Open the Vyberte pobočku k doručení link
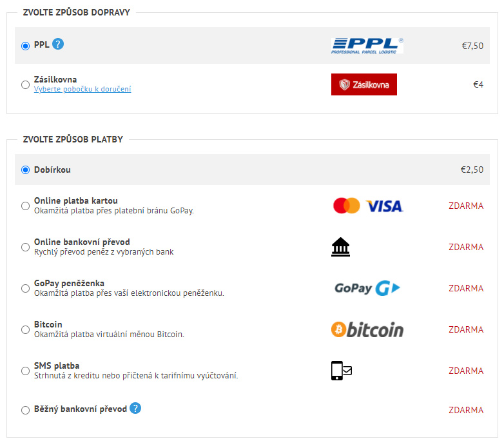This screenshot has width=504, height=448. coord(82,89)
